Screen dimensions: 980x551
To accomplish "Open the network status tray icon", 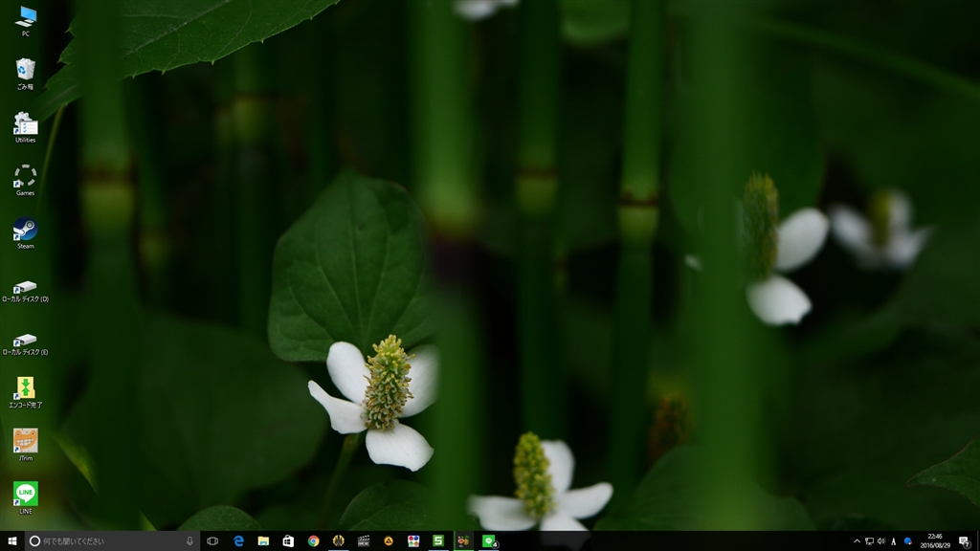I will pyautogui.click(x=869, y=541).
